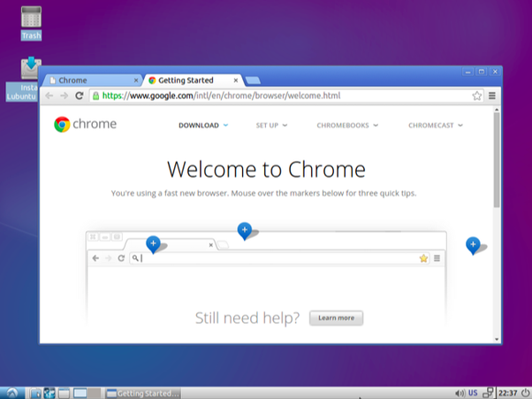Launch the web browser taskbar launcher
This screenshot has width=532, height=399.
(49, 393)
